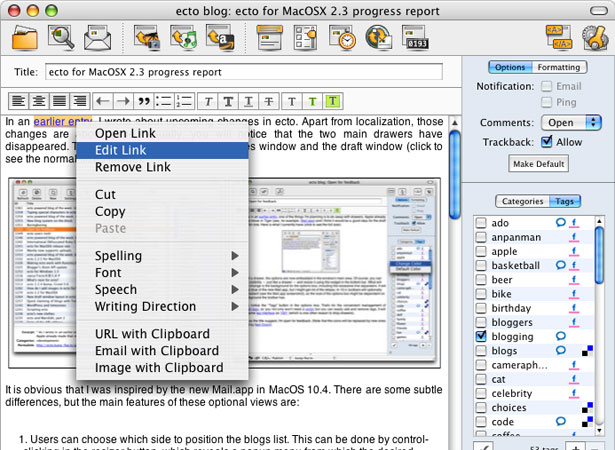
Task: Toggle the Trackback Allow checkbox
Action: tap(546, 142)
